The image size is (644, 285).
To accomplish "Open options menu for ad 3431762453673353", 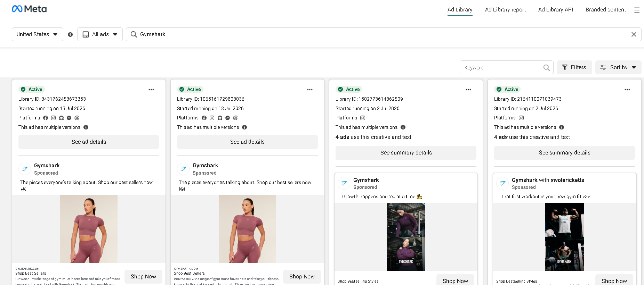I will point(151,90).
